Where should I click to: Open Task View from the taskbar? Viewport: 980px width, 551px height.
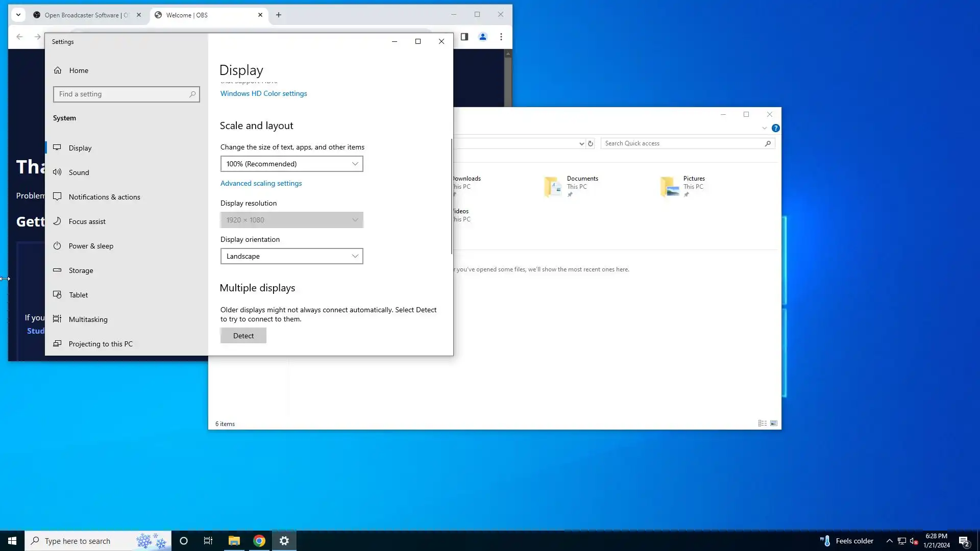208,541
